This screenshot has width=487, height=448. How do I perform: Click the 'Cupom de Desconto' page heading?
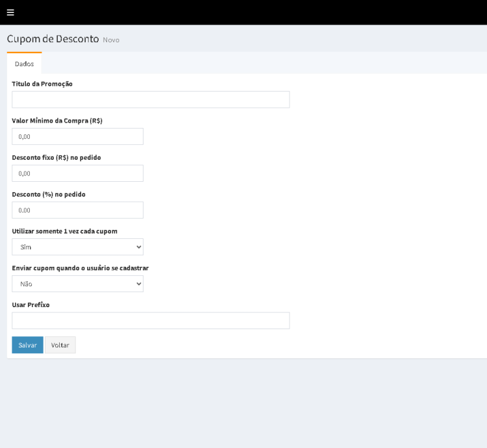pos(53,39)
